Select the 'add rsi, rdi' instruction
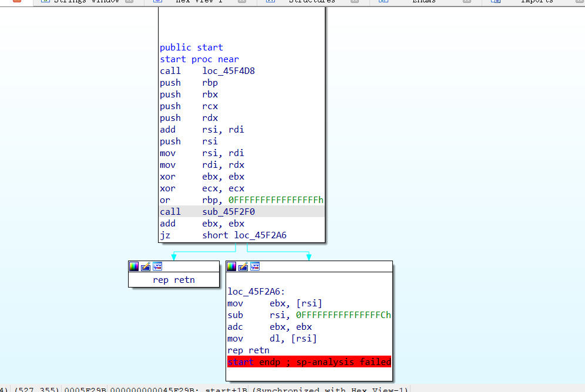The height and width of the screenshot is (392, 585). point(202,130)
